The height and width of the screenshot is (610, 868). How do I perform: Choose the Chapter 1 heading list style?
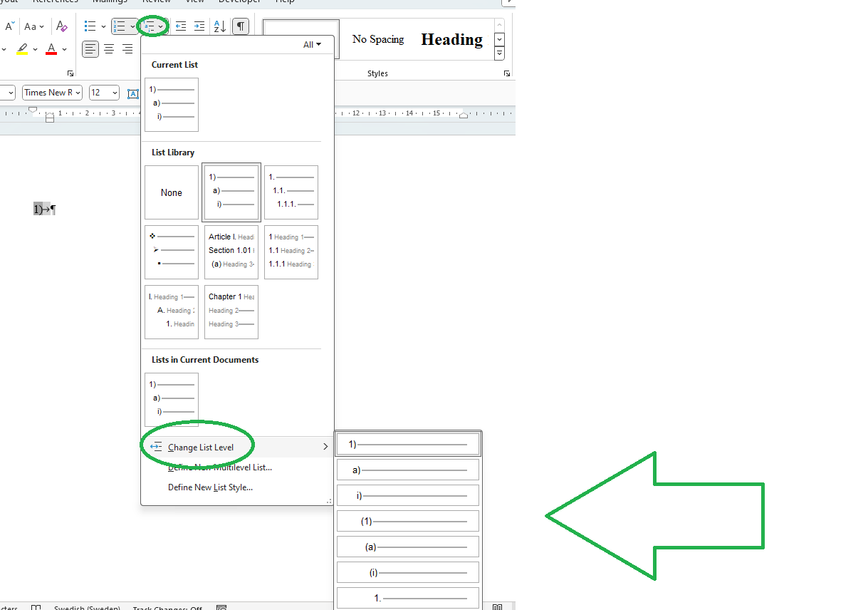(231, 311)
